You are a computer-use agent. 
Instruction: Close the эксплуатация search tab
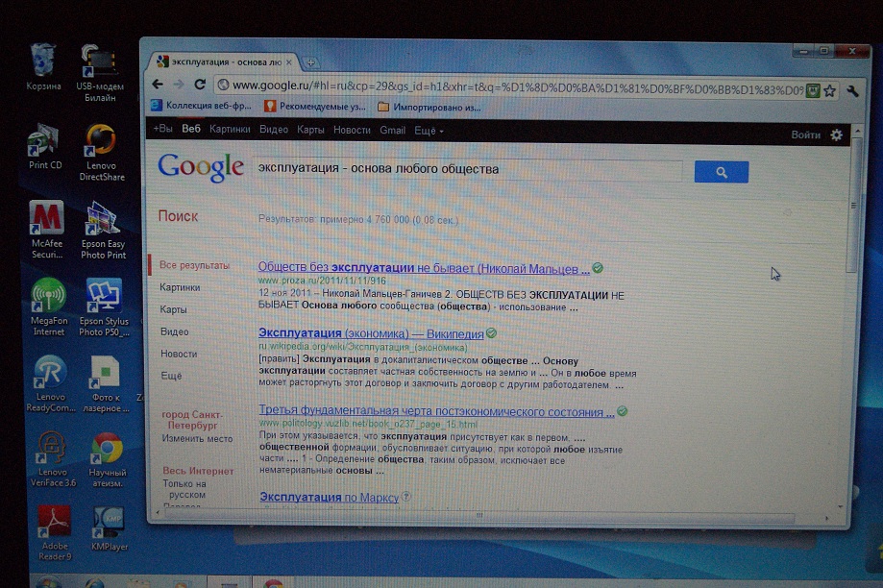(x=289, y=61)
